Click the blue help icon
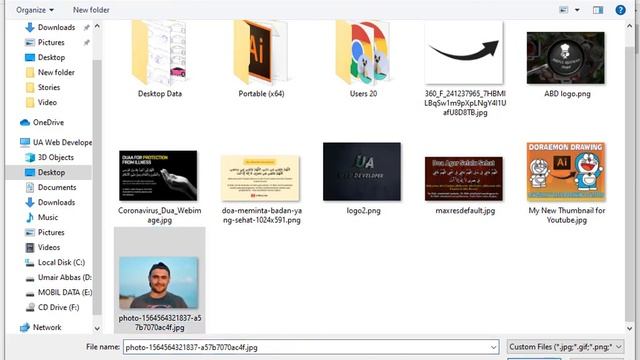Screen dimensions: 640x360 620,10
